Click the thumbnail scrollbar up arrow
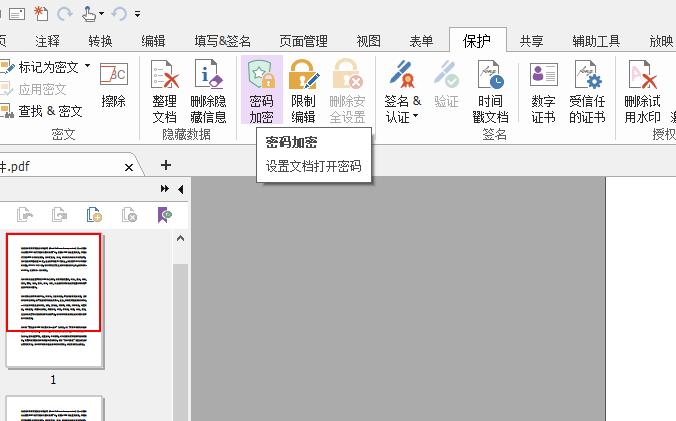676x421 pixels. click(181, 238)
